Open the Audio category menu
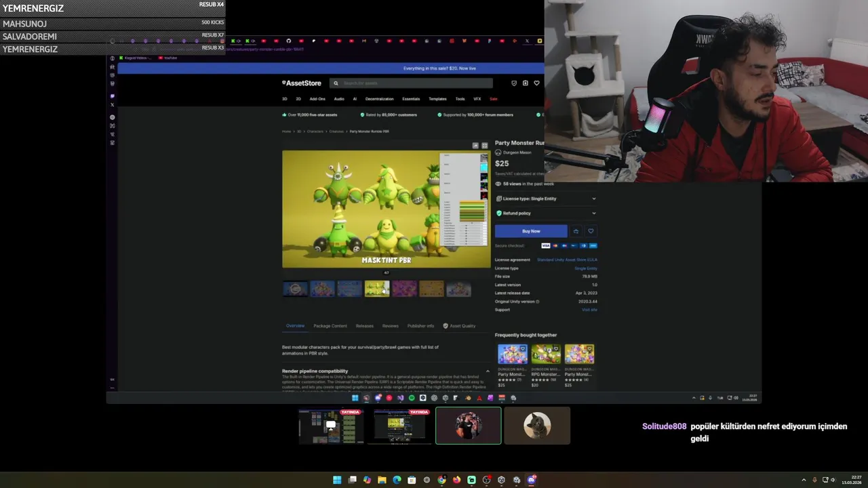 [x=339, y=99]
